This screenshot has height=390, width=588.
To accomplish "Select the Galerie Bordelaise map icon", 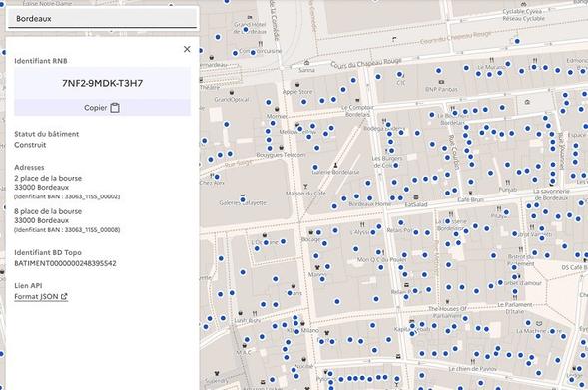I will [x=335, y=165].
